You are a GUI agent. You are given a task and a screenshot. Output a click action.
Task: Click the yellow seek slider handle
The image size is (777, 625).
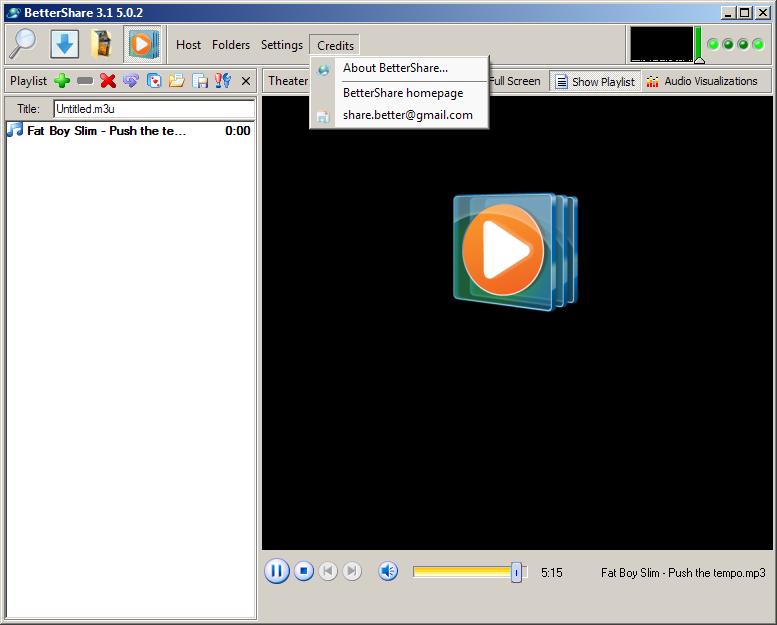tap(516, 572)
